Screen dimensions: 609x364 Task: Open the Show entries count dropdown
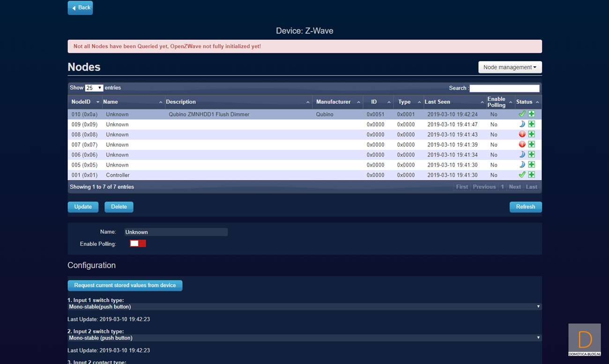coord(94,88)
